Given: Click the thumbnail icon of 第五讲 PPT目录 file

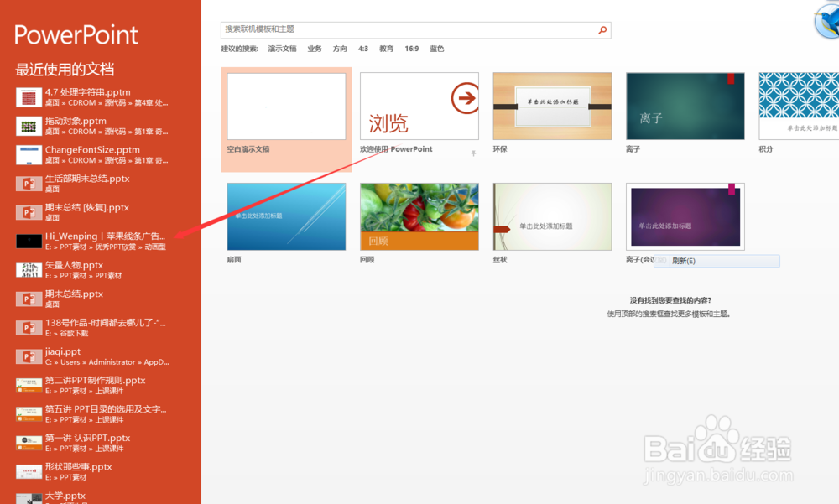Looking at the screenshot, I should click(x=29, y=414).
